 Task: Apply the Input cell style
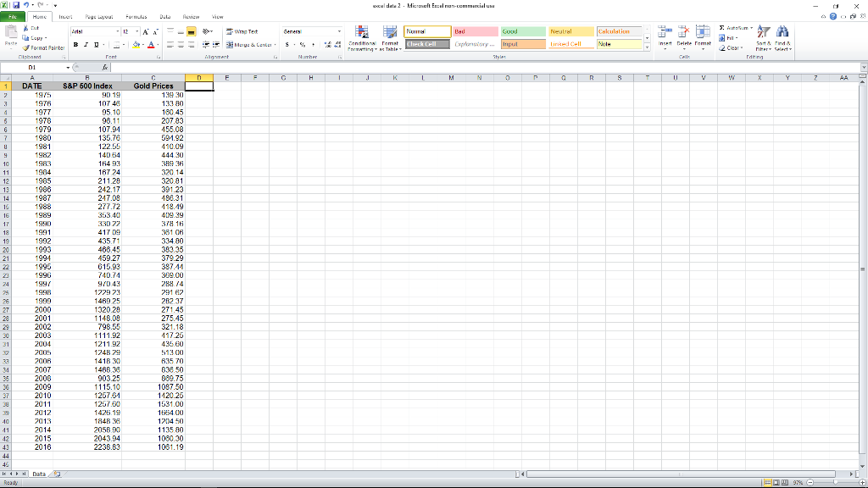click(523, 44)
